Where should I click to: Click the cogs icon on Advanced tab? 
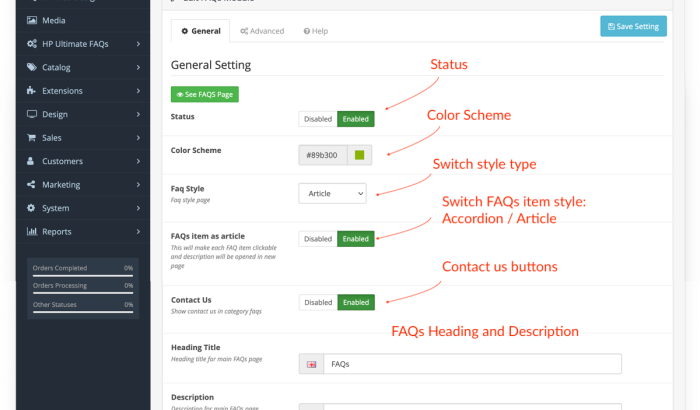pos(244,31)
